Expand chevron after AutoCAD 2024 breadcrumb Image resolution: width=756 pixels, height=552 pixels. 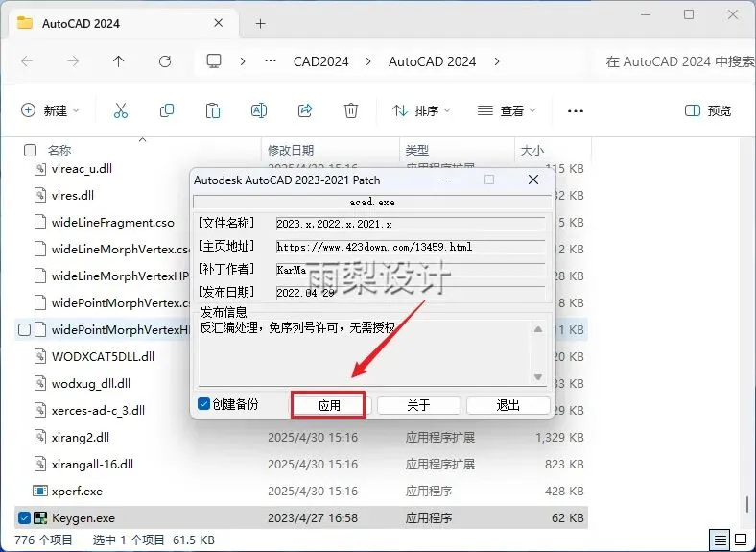(x=497, y=61)
